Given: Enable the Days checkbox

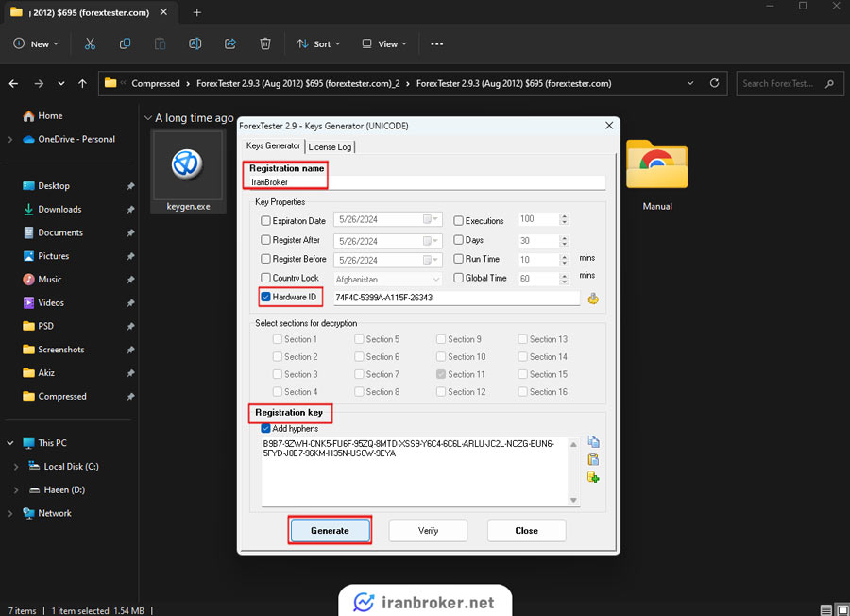Looking at the screenshot, I should point(459,240).
